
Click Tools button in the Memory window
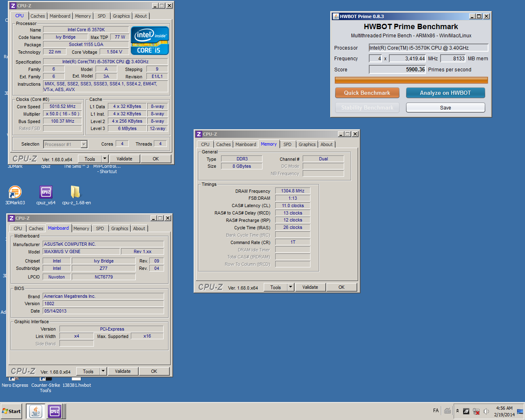point(276,287)
